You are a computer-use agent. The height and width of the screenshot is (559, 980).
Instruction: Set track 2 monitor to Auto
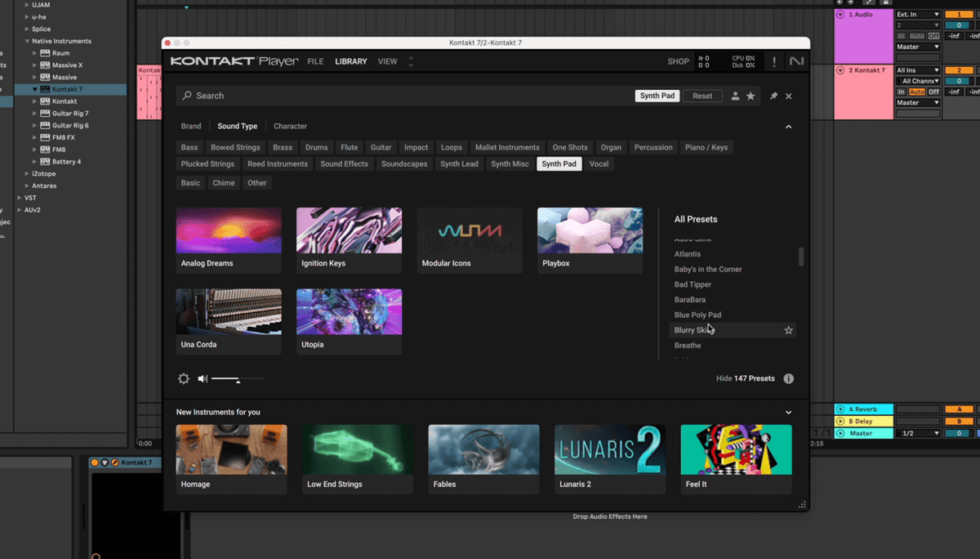point(916,92)
